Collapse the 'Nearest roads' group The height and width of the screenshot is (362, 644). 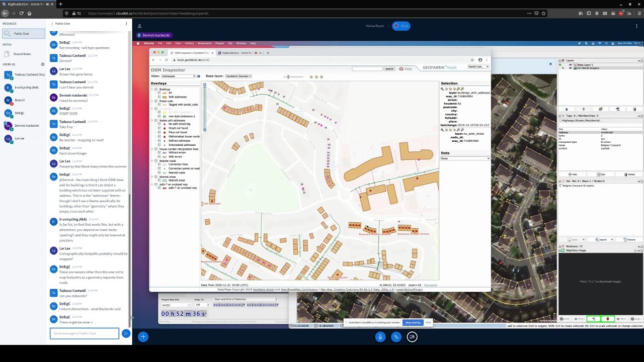coord(152,161)
